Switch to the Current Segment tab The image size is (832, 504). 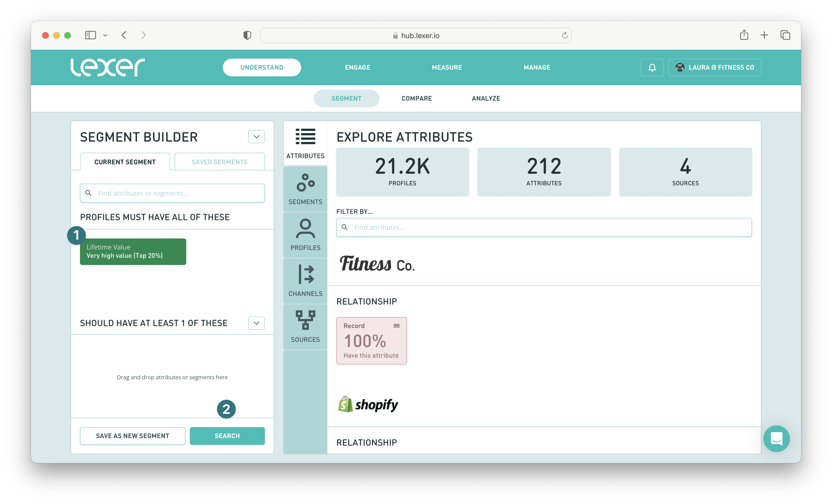pos(125,162)
